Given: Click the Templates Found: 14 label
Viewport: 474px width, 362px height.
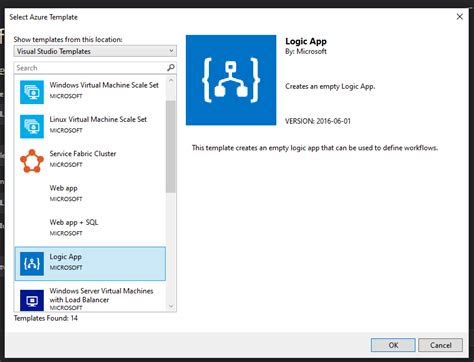Looking at the screenshot, I should pos(46,318).
